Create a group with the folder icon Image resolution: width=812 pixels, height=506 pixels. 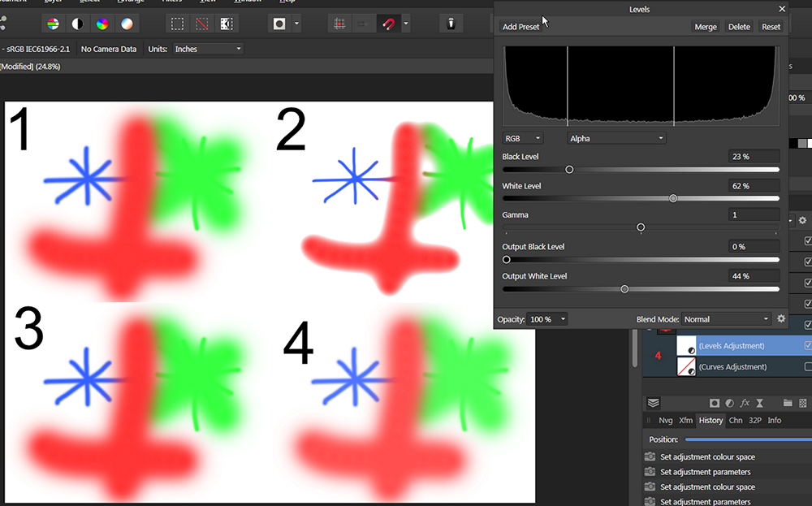[788, 403]
